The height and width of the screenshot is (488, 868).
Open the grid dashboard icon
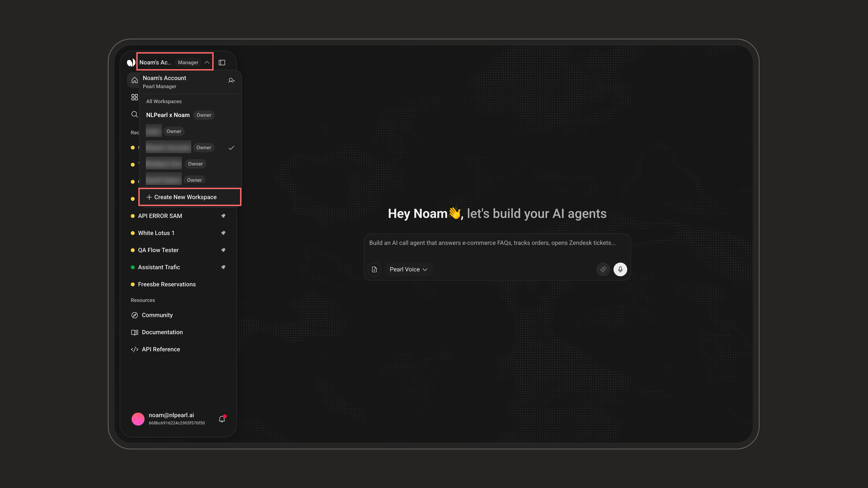[134, 97]
